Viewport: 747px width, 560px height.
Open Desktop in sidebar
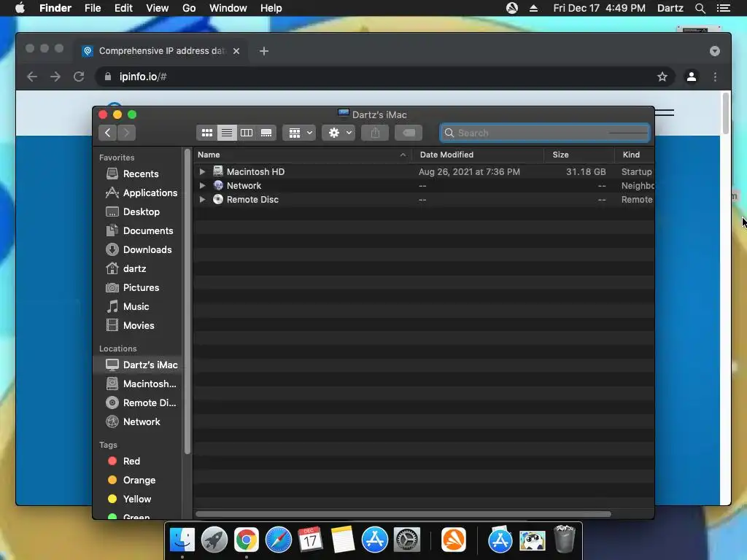click(x=138, y=212)
